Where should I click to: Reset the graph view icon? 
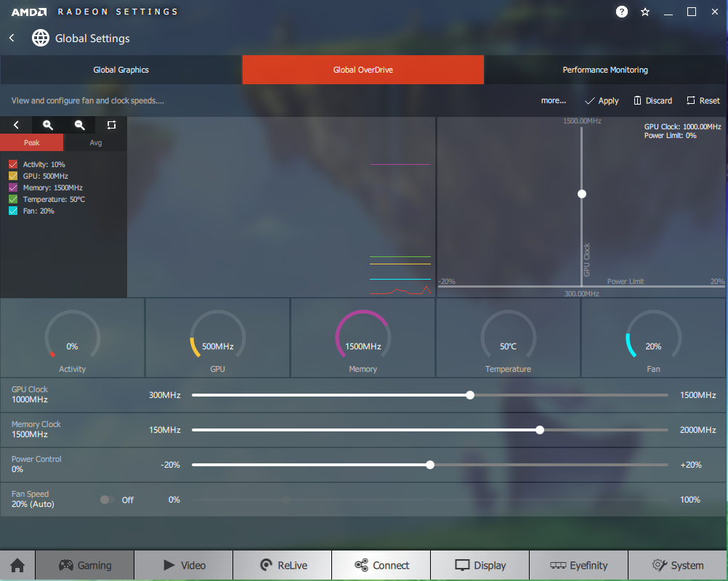pos(111,125)
